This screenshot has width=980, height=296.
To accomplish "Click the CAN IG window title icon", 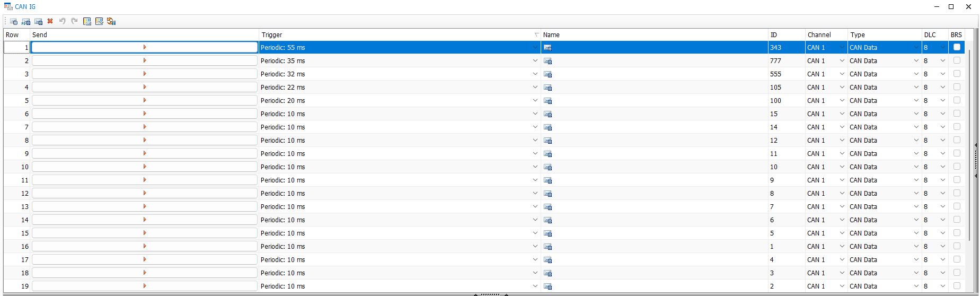I will [x=8, y=6].
